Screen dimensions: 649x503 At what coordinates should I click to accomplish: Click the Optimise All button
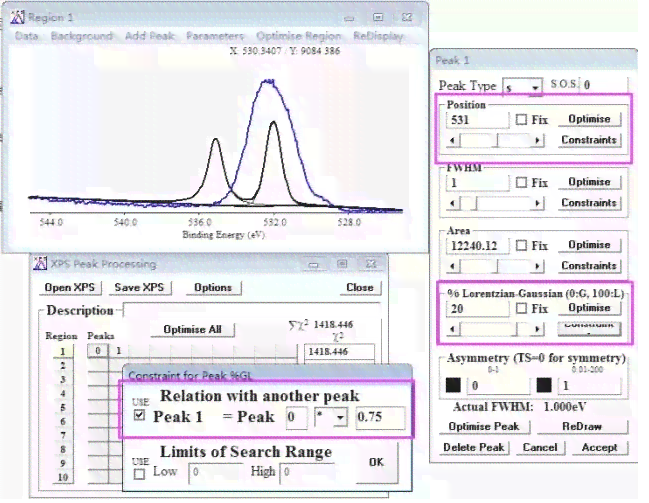point(192,330)
